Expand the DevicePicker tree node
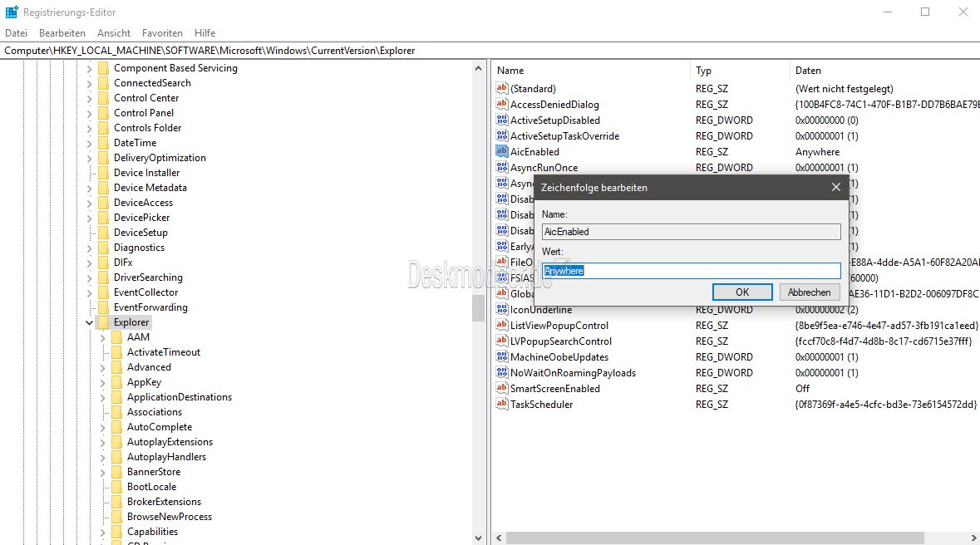Screen dimensions: 980x545 coord(90,218)
